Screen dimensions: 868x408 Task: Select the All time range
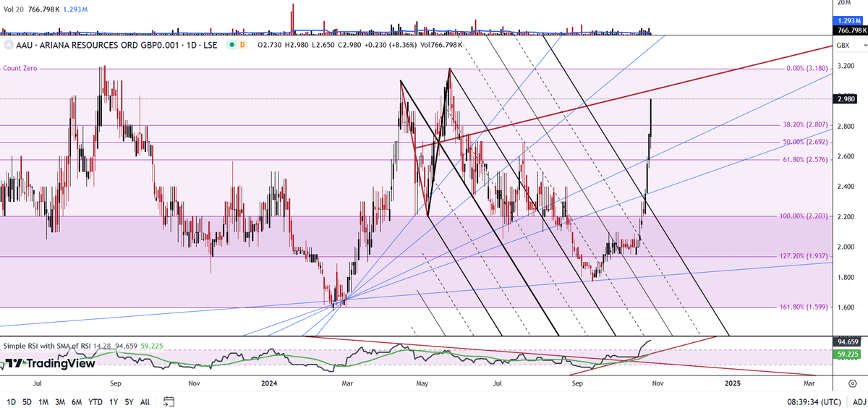145,401
